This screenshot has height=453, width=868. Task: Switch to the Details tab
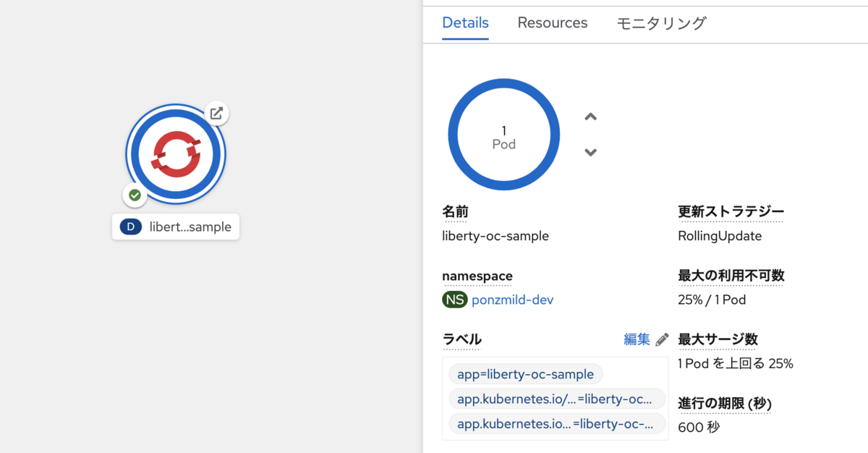pos(466,22)
